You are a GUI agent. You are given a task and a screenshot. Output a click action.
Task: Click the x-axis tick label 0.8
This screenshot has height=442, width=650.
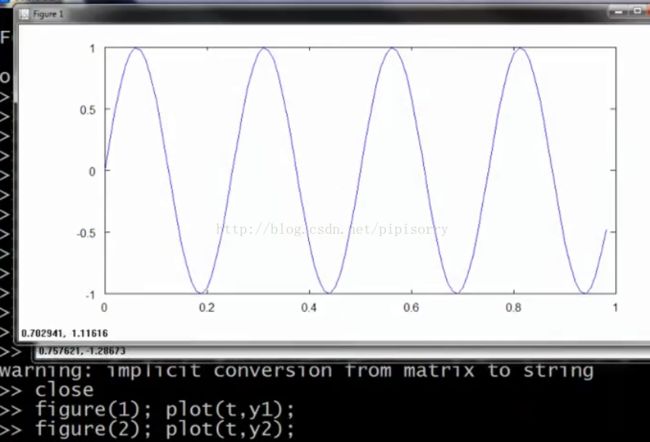(513, 308)
